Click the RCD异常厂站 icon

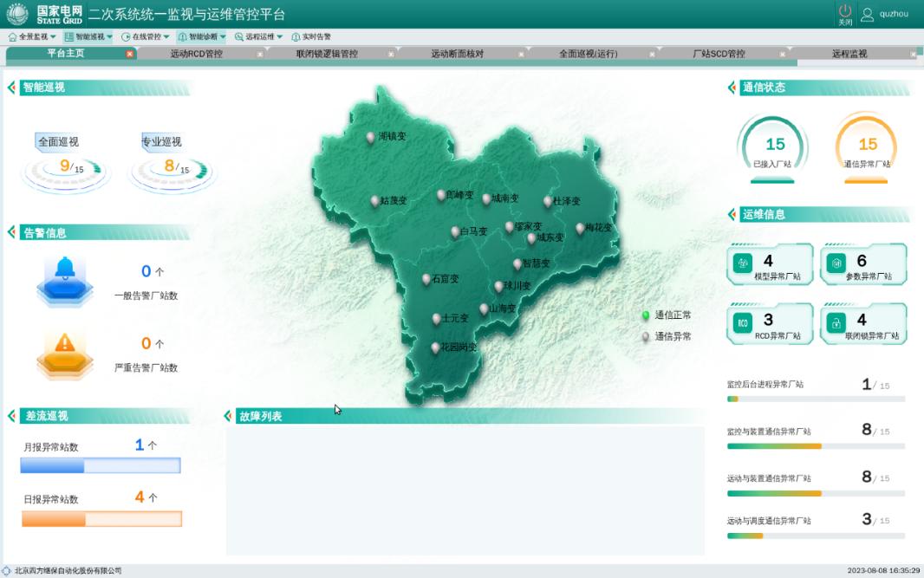[743, 322]
